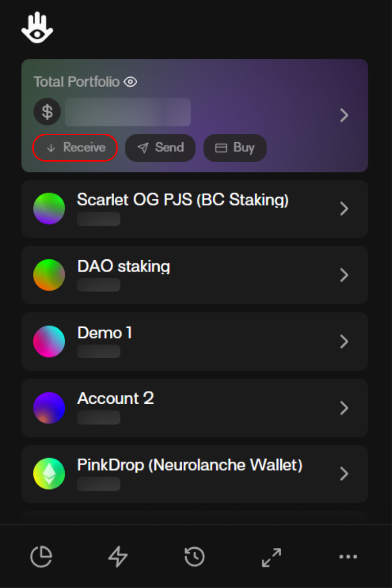Open the three-dots more menu
This screenshot has height=588, width=392.
pos(348,557)
